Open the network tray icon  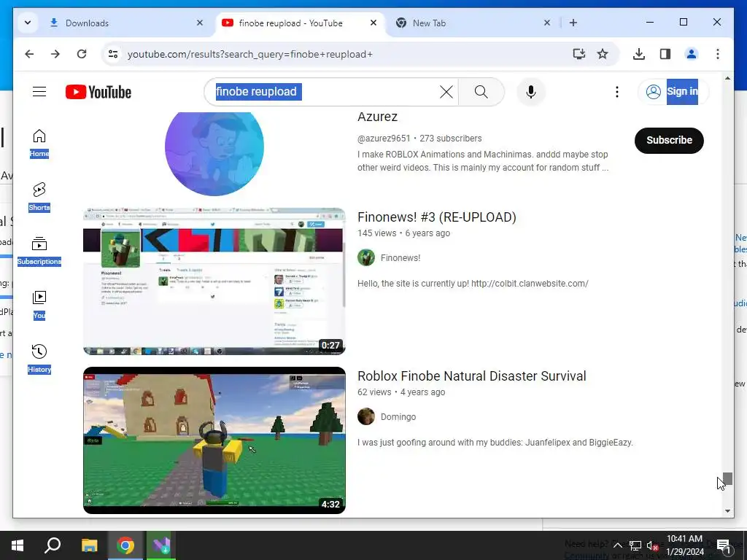point(635,545)
